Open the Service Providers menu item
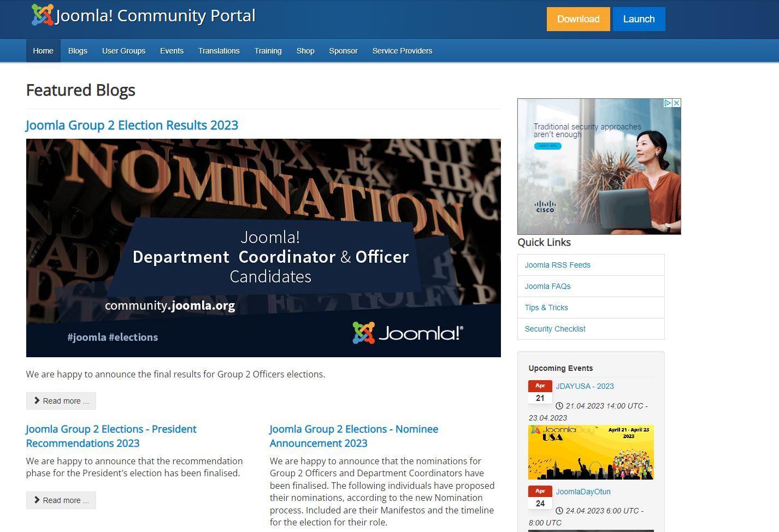This screenshot has width=779, height=532. 402,51
